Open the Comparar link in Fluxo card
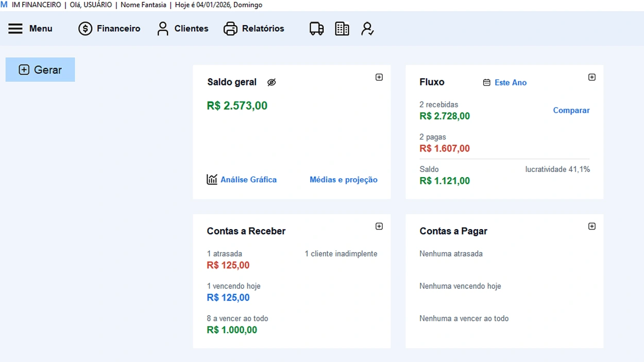This screenshot has width=644, height=362. click(571, 110)
